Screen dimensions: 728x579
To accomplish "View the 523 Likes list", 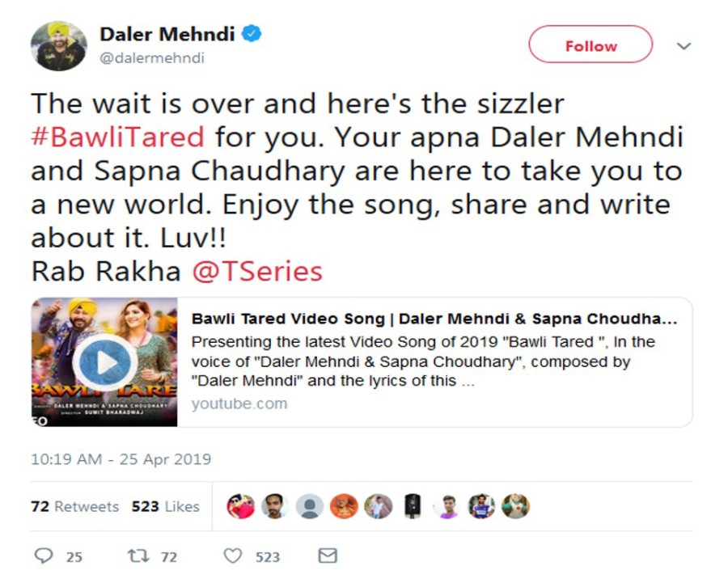I will click(x=165, y=507).
